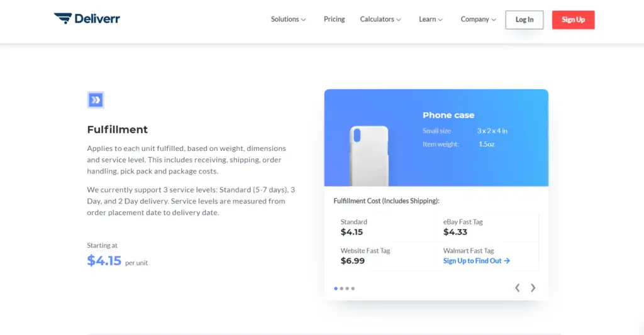The height and width of the screenshot is (335, 644).
Task: Click the phone case product image
Action: [x=369, y=156]
